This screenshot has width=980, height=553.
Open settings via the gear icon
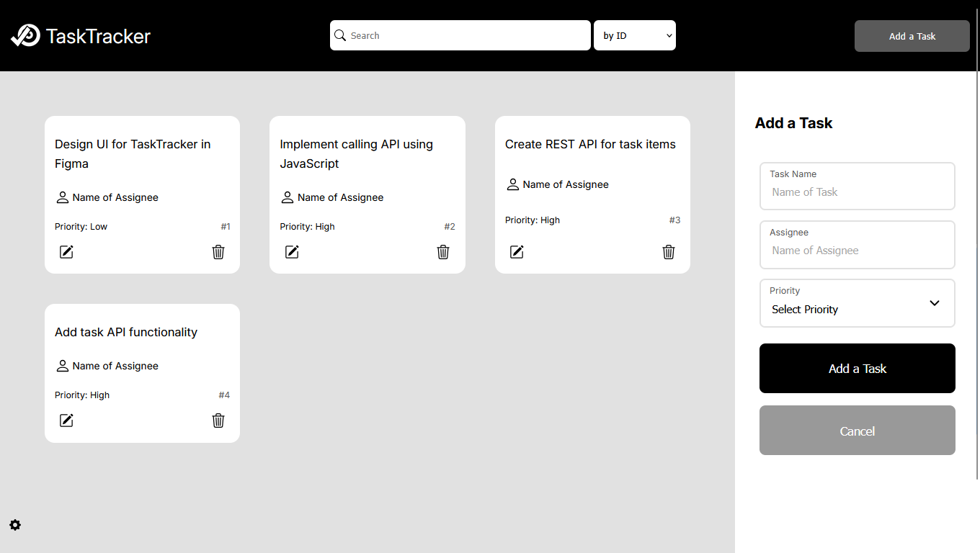click(15, 525)
